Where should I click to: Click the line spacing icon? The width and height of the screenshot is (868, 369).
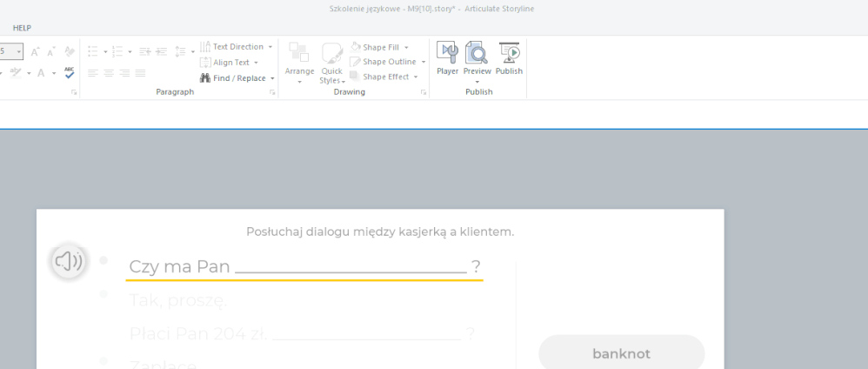(180, 51)
